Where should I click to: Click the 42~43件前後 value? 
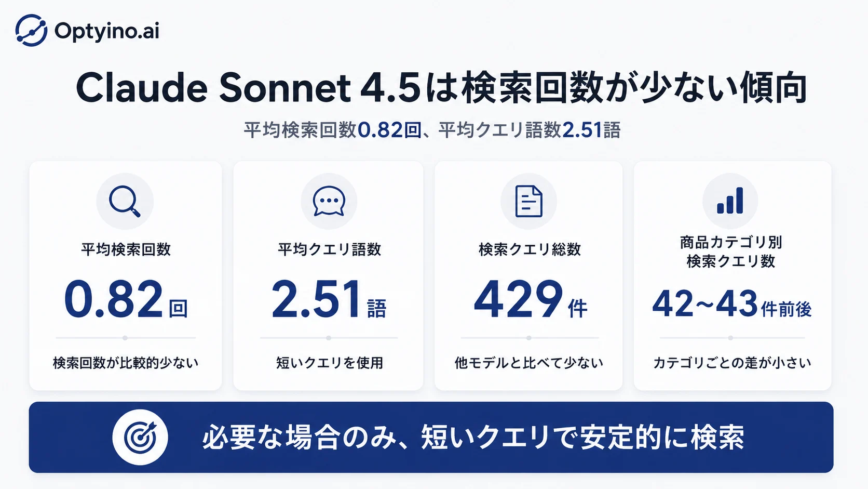point(732,304)
